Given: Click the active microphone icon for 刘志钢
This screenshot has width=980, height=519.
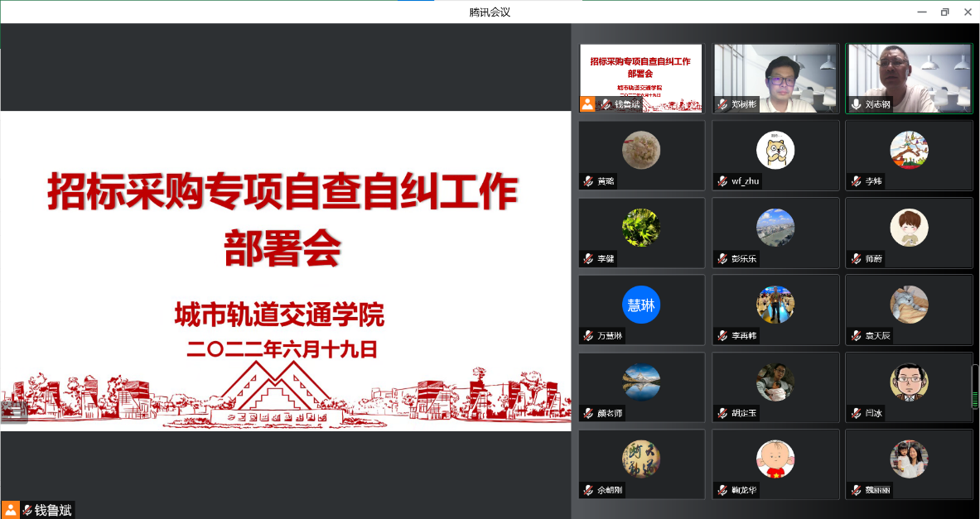Looking at the screenshot, I should coord(856,104).
